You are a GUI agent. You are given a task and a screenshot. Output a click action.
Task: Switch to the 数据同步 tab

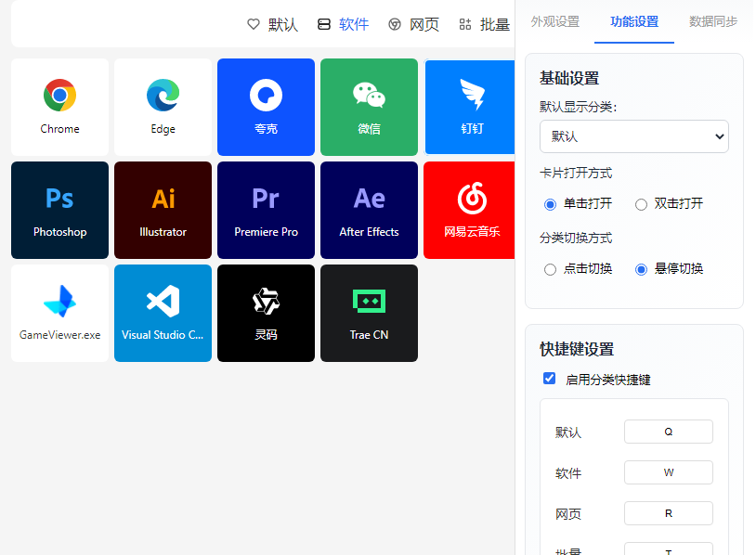tap(713, 21)
